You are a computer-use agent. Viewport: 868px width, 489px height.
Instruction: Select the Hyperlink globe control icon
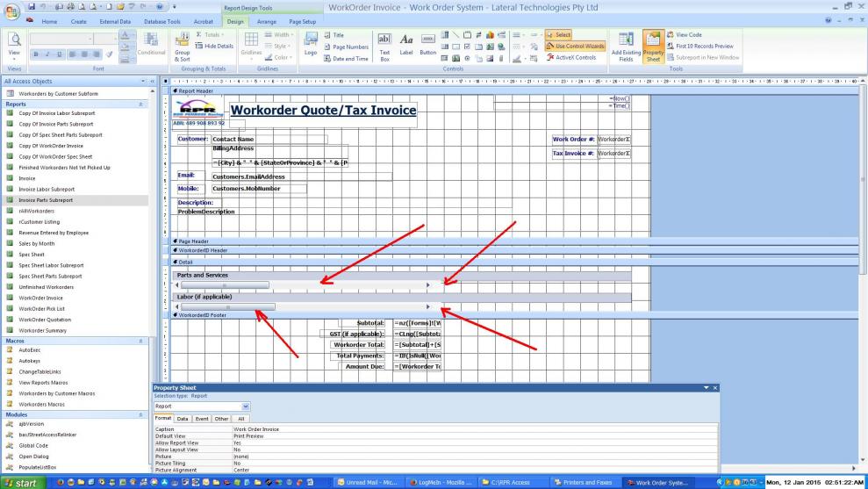tap(501, 47)
